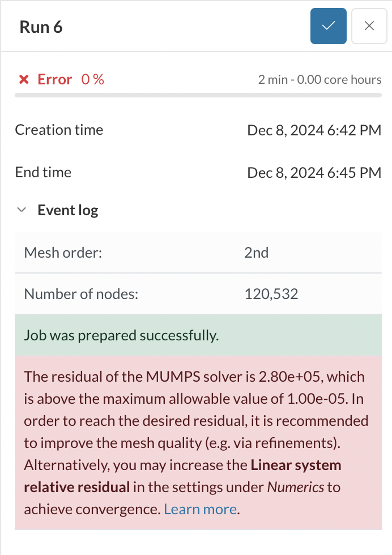Image resolution: width=392 pixels, height=555 pixels.
Task: Click the End time date value
Action: (x=314, y=173)
